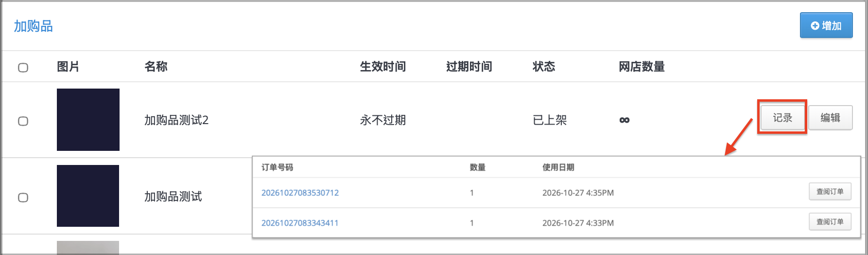The image size is (868, 255).
Task: Toggle the select-all checkbox in table header
Action: [23, 67]
